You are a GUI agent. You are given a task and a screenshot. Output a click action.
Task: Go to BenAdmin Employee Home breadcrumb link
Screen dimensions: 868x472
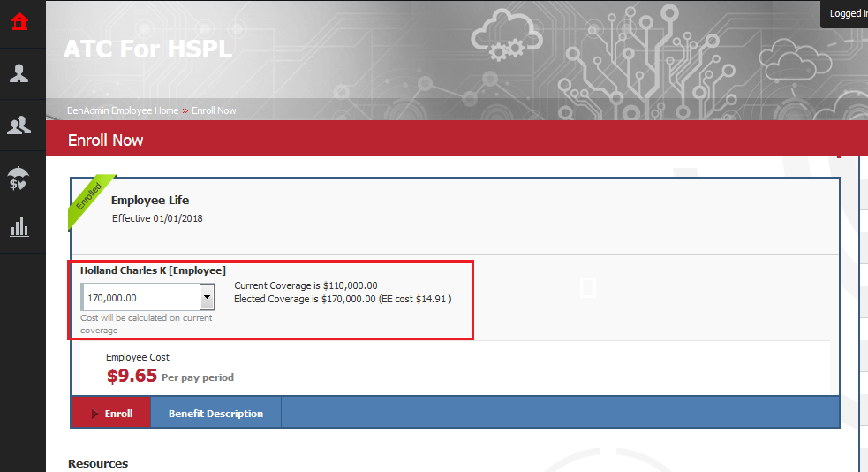coord(123,110)
